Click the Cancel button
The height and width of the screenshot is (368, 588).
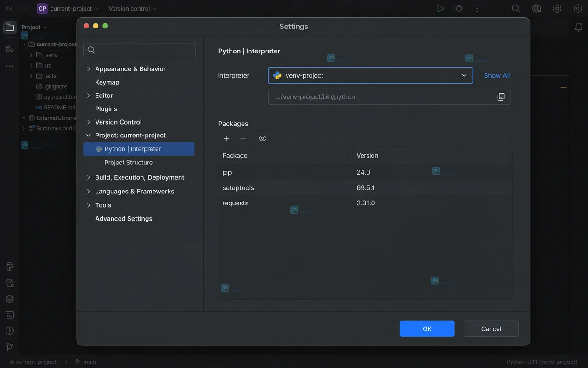(491, 329)
